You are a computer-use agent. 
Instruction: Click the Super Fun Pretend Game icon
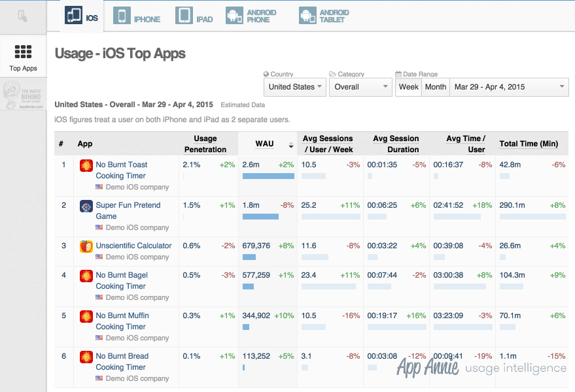point(86,206)
